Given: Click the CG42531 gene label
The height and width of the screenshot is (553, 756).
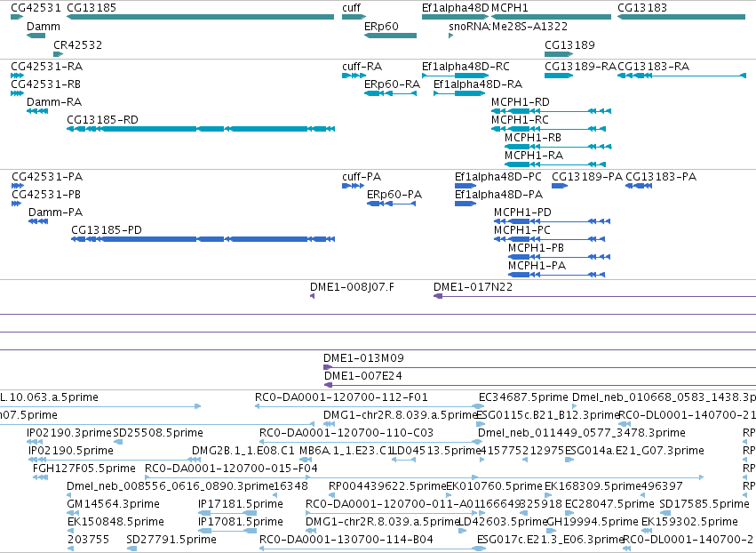Looking at the screenshot, I should coord(36,8).
